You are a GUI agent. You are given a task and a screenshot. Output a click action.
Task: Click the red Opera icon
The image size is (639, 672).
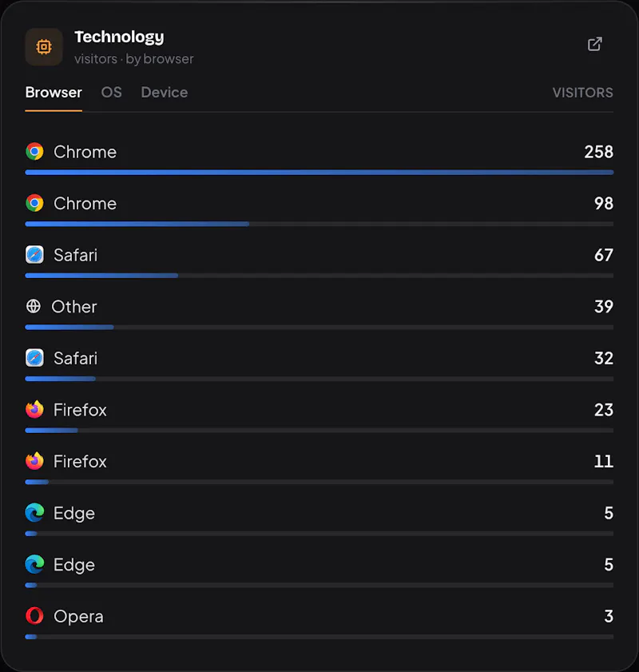[x=34, y=616]
